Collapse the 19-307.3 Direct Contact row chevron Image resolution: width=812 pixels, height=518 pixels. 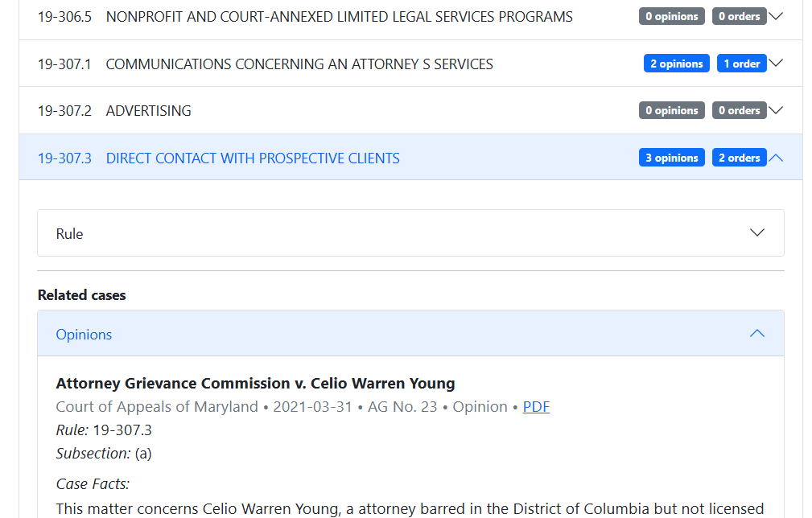pyautogui.click(x=776, y=158)
